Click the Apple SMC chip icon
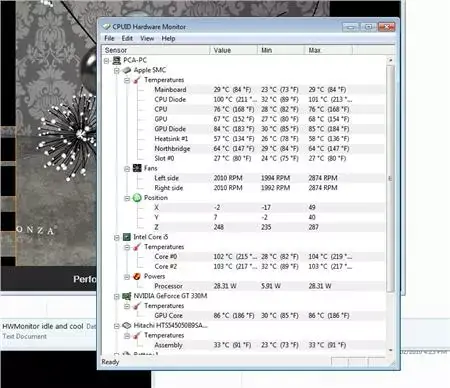This screenshot has width=450, height=388. (126, 70)
